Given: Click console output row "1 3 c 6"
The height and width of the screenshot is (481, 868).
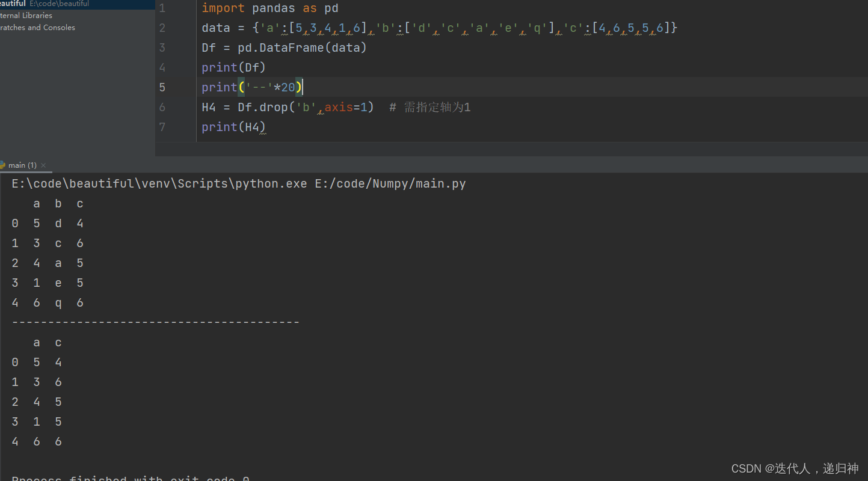Looking at the screenshot, I should coord(48,244).
